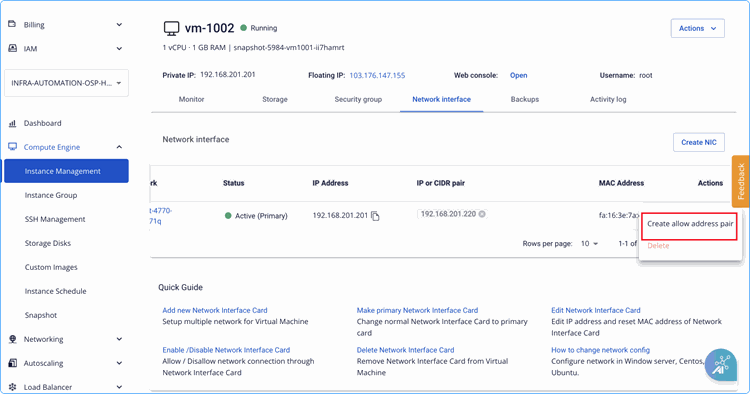Click the Create NIC button

tap(699, 142)
